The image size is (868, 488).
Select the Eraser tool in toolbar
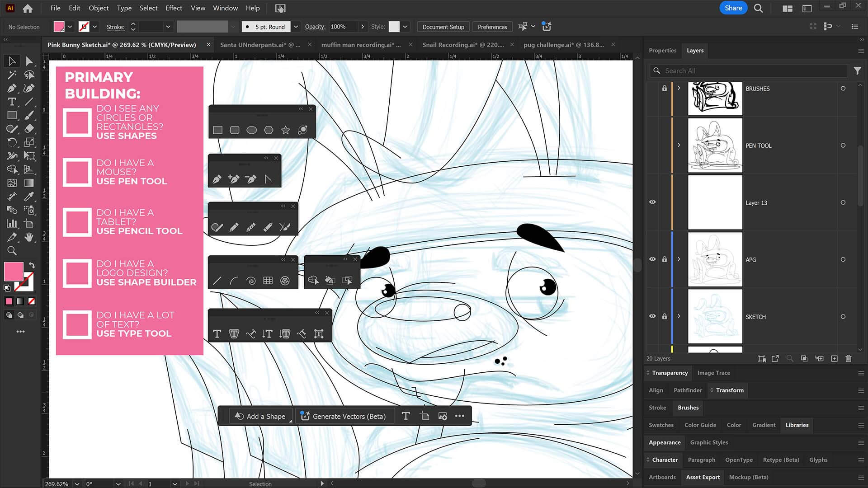pyautogui.click(x=29, y=129)
